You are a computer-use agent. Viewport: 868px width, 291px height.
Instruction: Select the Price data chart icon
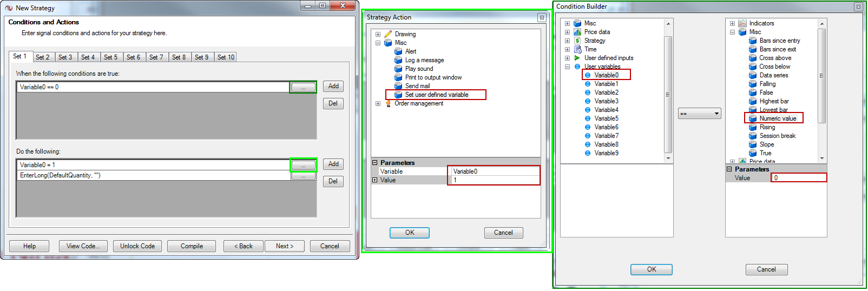(577, 32)
